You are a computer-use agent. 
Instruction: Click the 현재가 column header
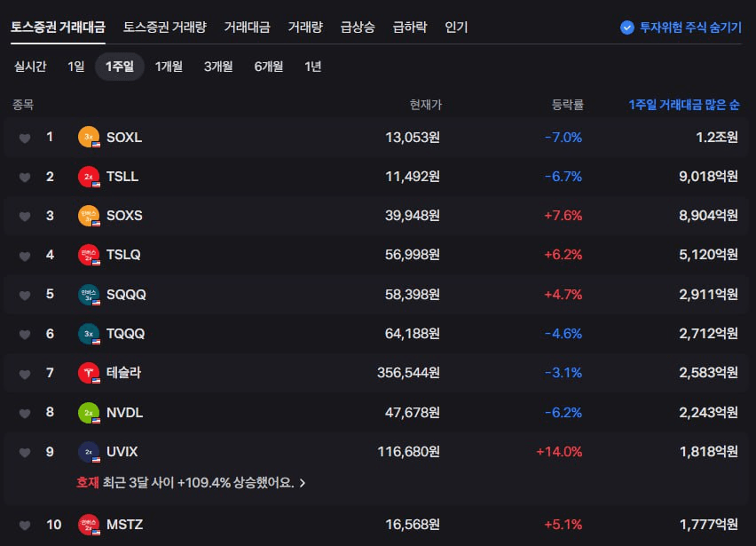click(425, 105)
